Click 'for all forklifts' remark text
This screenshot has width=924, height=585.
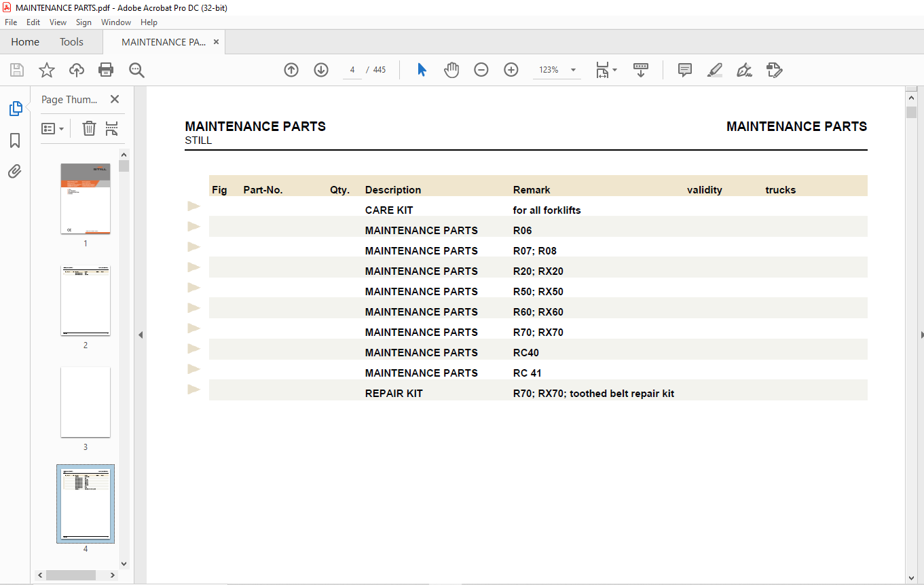coord(547,210)
